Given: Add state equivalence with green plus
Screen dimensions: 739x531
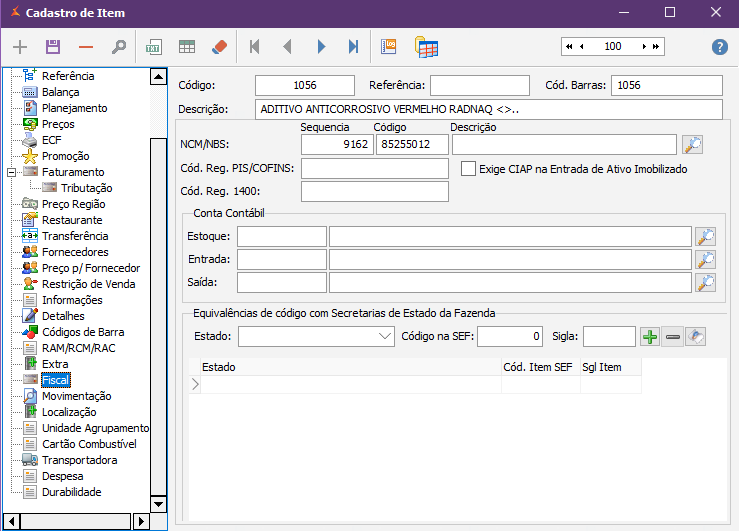Looking at the screenshot, I should coord(650,337).
